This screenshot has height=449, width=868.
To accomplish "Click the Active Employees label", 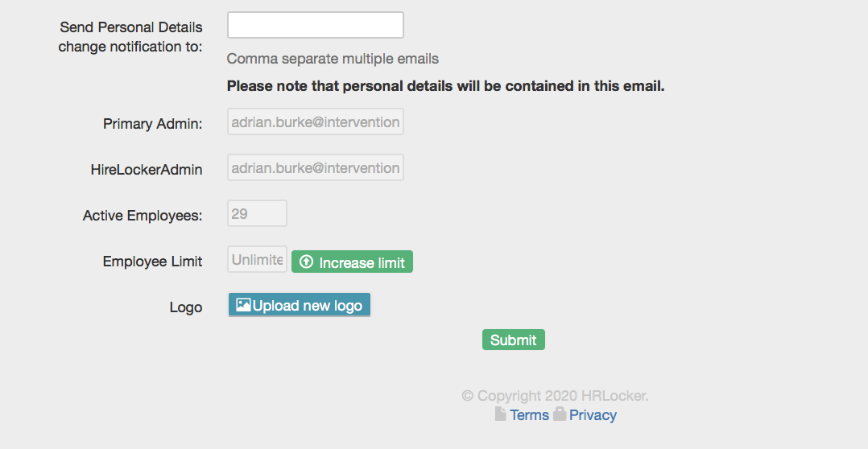I will (x=142, y=216).
